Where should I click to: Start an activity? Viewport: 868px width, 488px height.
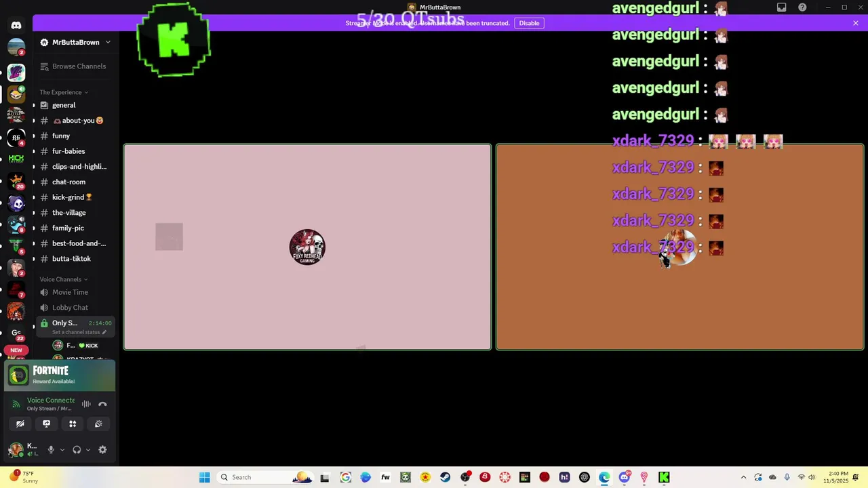[73, 424]
